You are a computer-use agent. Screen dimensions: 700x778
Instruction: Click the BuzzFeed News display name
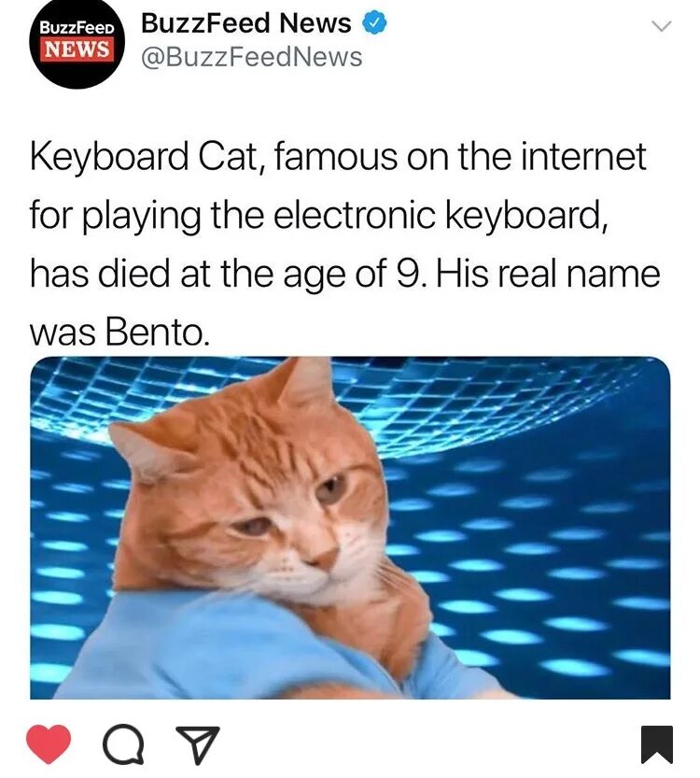pos(246,23)
